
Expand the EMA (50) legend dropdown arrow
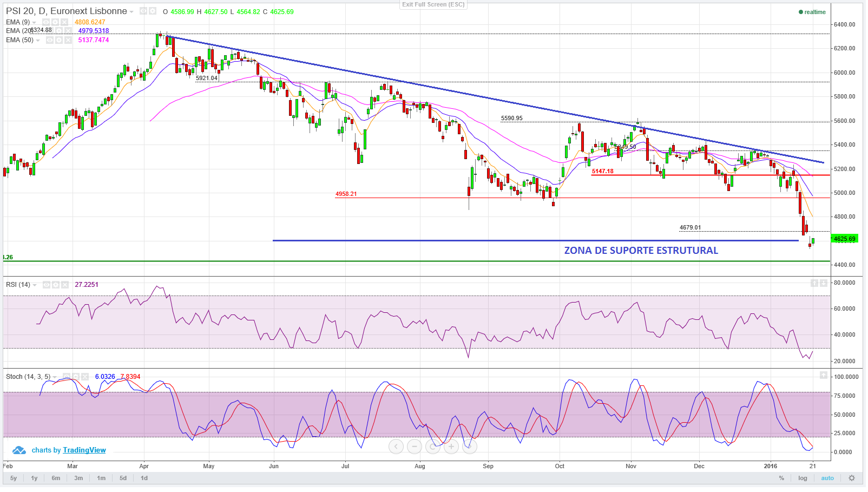pyautogui.click(x=38, y=41)
